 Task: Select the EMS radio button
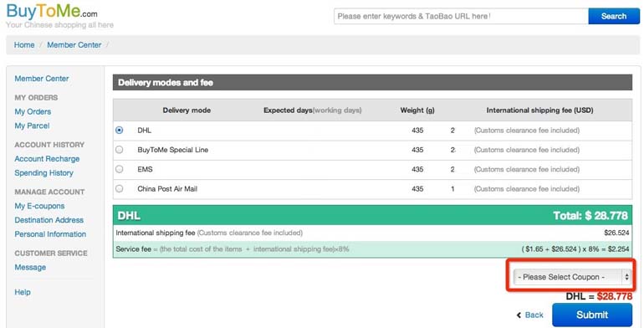[x=119, y=169]
